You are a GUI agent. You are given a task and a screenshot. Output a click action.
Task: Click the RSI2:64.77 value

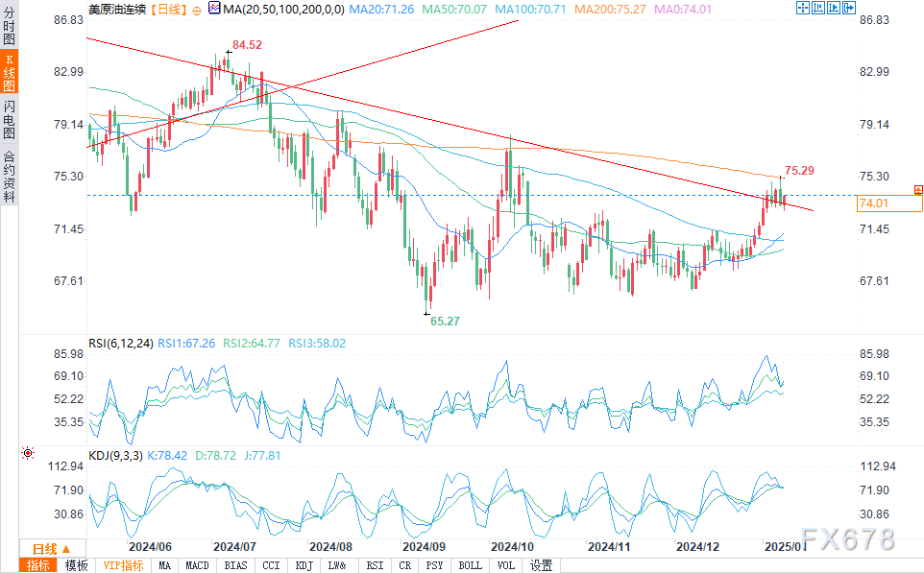[252, 344]
